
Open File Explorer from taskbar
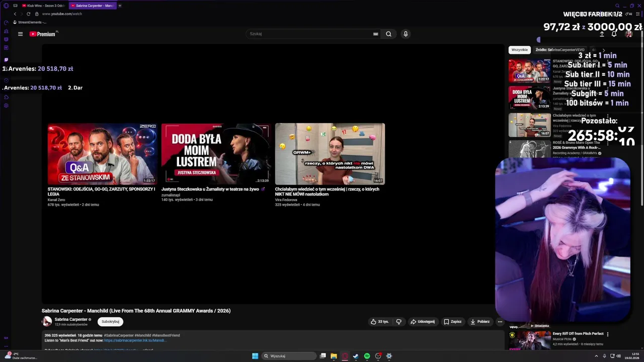click(334, 356)
